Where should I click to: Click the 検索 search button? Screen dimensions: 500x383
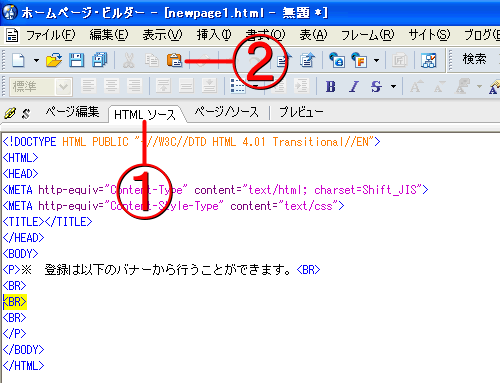pos(474,59)
